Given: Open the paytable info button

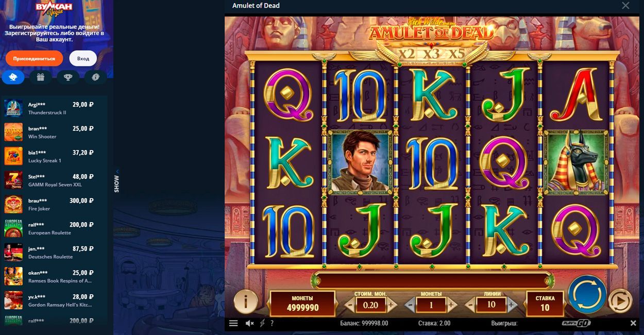Looking at the screenshot, I should click(246, 301).
